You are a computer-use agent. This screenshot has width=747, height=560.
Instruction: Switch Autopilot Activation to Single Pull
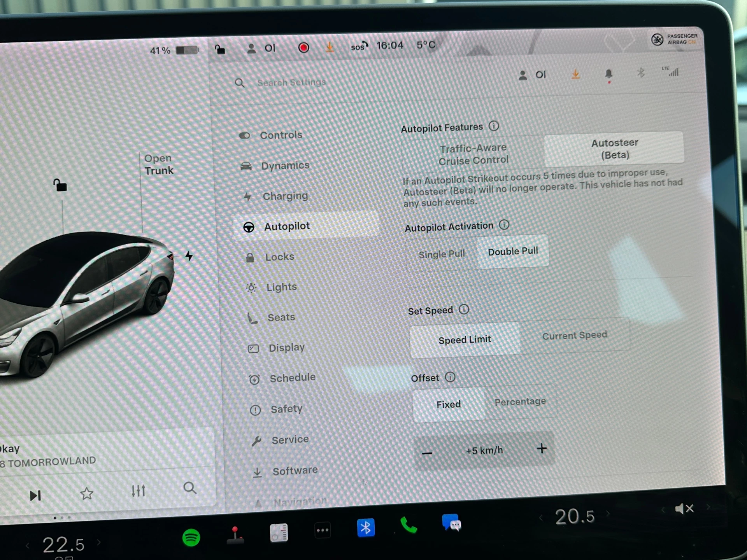point(442,253)
